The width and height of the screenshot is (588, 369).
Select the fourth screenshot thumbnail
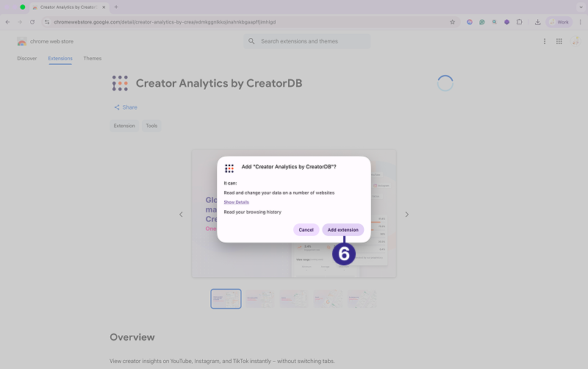point(328,299)
